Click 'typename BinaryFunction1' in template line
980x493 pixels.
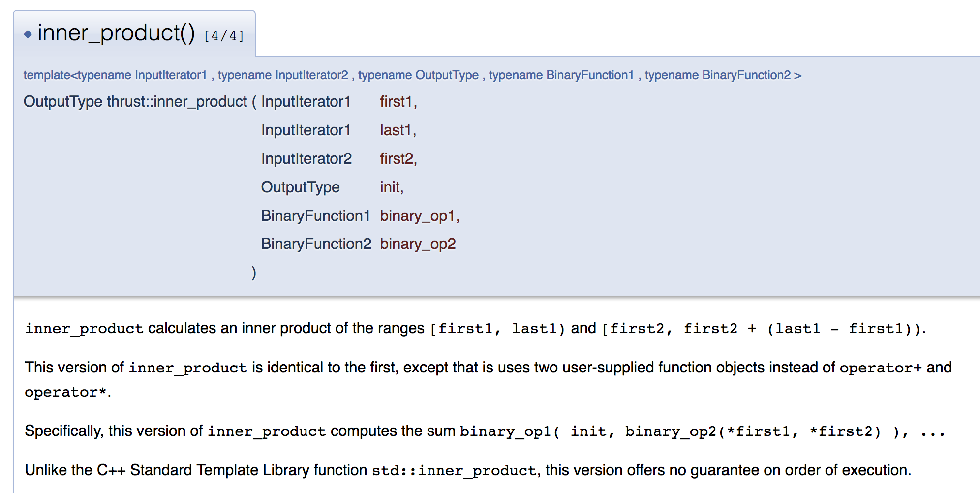tap(561, 75)
